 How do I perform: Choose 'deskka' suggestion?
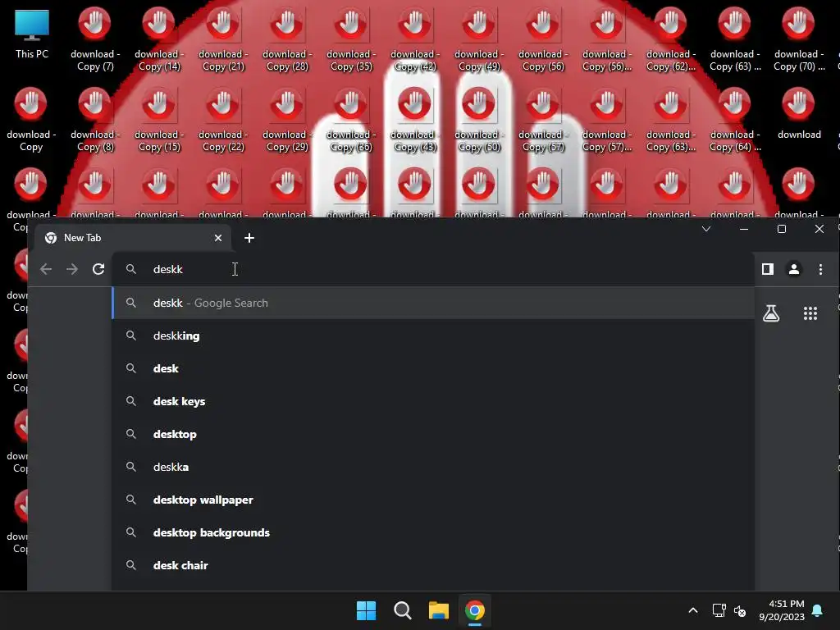point(433,467)
